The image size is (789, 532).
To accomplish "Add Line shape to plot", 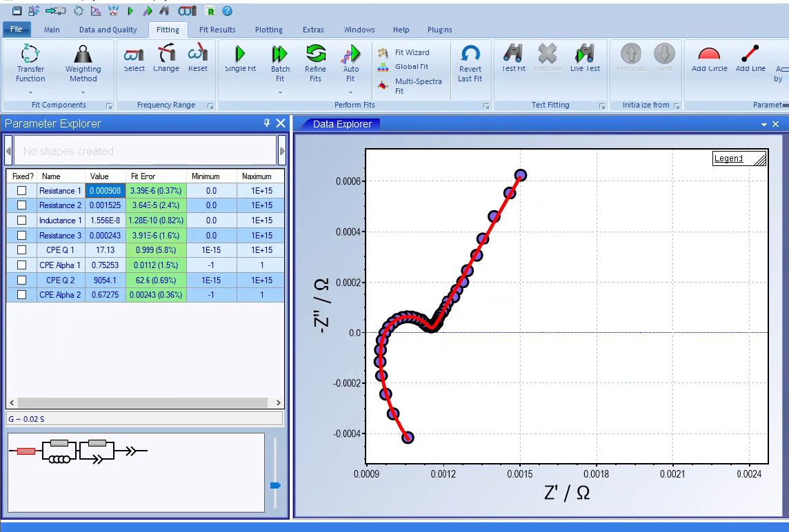I will pos(750,59).
